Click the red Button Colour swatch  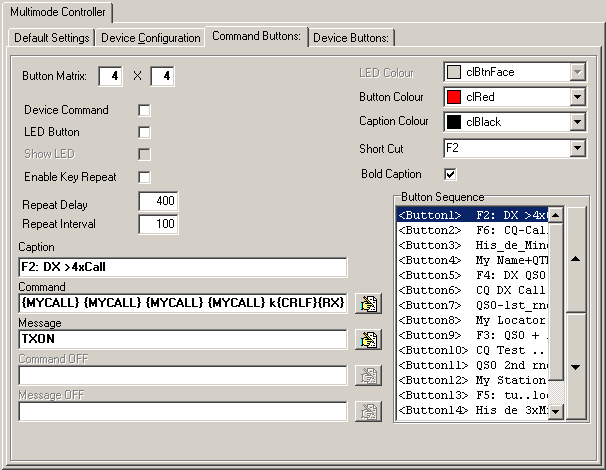pos(454,97)
